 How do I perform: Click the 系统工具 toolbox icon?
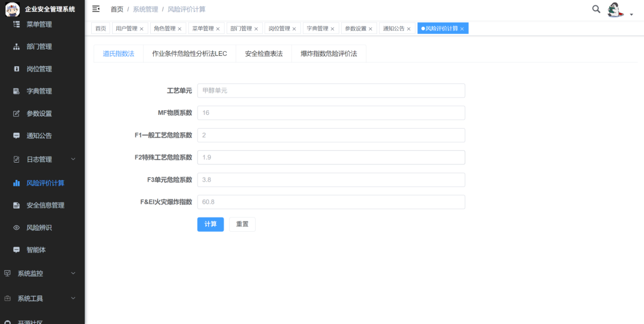(7, 298)
